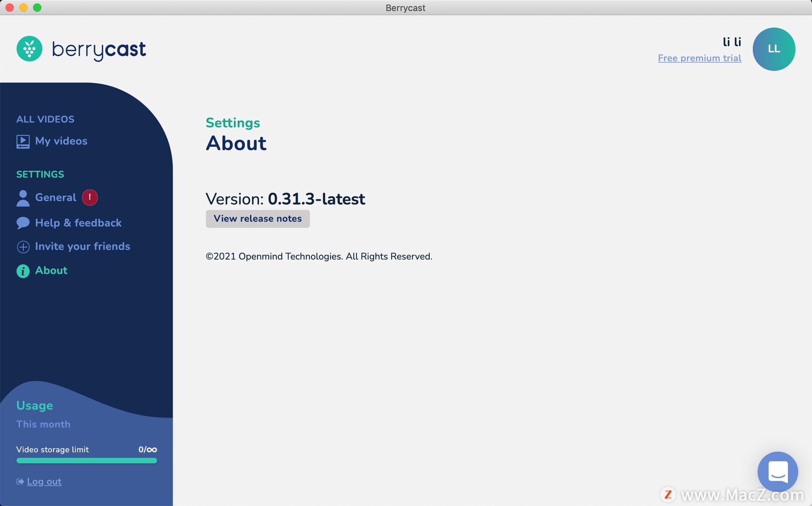The height and width of the screenshot is (506, 812).
Task: Go to General settings
Action: [55, 197]
